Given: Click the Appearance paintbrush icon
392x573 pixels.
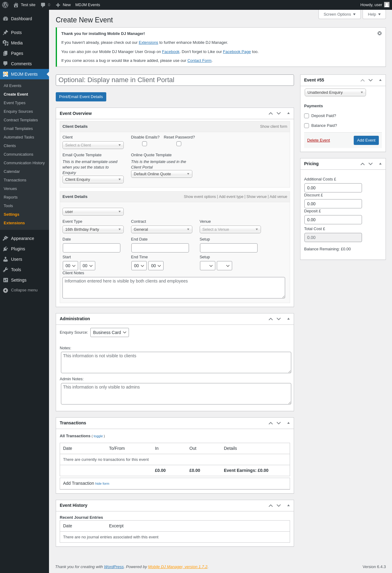Looking at the screenshot, I should click(x=6, y=238).
